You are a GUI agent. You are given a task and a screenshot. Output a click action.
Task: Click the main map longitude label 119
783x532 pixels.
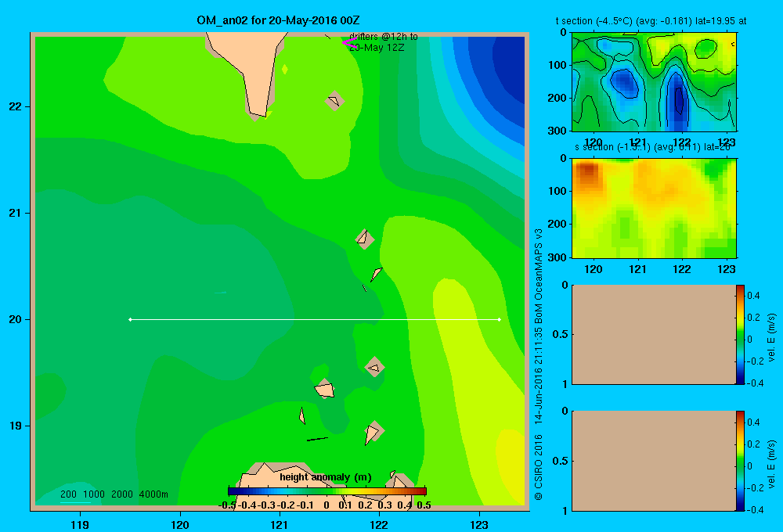tap(80, 524)
